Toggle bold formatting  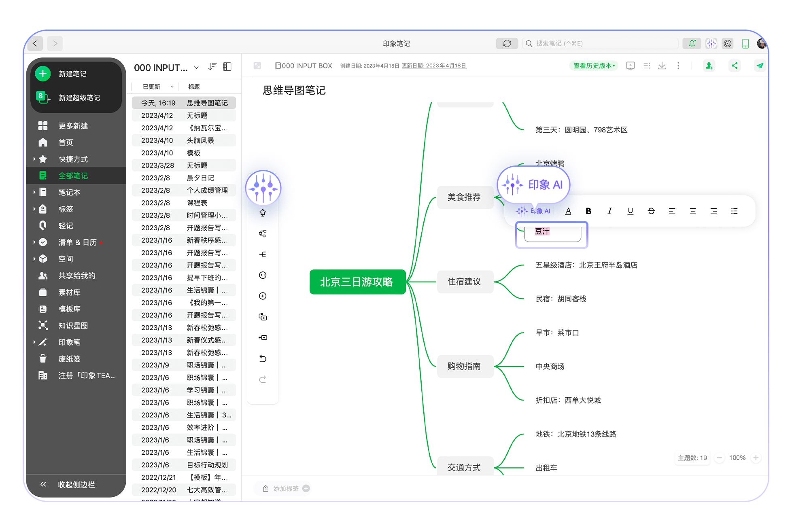588,211
